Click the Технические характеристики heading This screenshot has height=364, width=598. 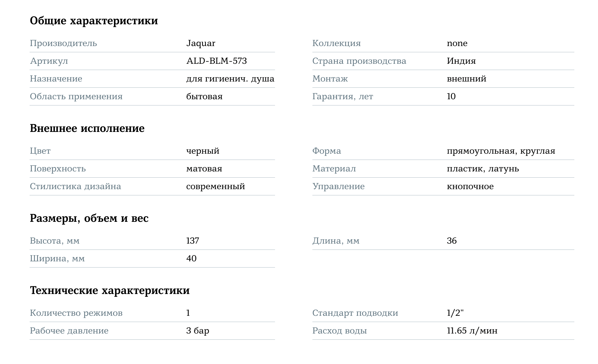coord(110,291)
